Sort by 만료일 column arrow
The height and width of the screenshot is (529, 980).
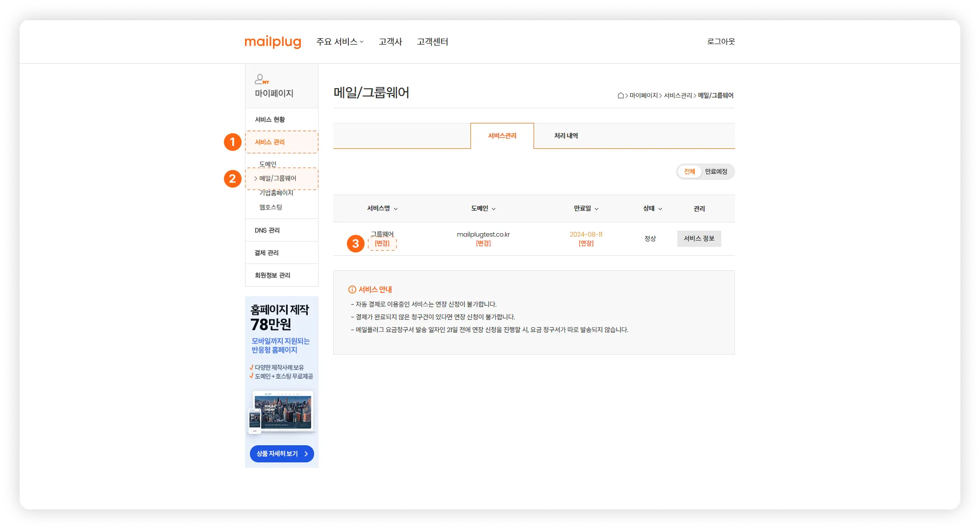coord(596,209)
